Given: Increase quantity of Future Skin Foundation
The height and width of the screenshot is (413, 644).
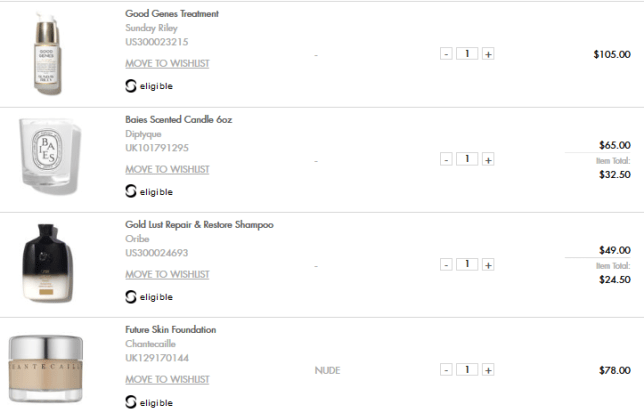Looking at the screenshot, I should tap(489, 370).
